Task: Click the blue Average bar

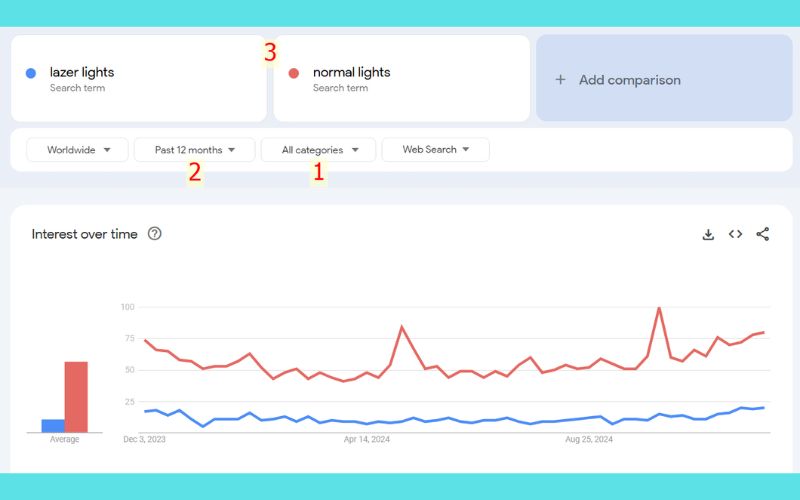Action: [x=53, y=426]
